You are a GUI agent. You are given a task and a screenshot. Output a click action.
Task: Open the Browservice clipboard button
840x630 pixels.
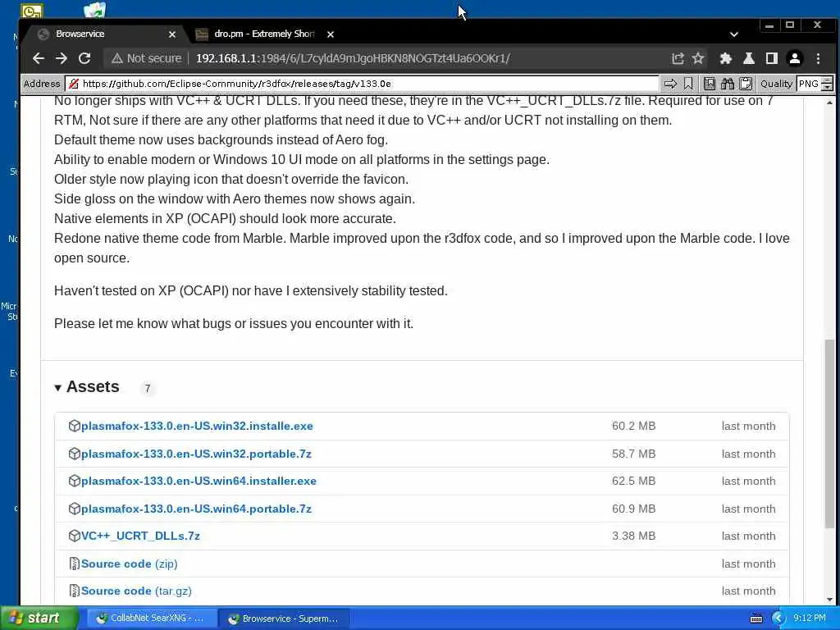[746, 84]
